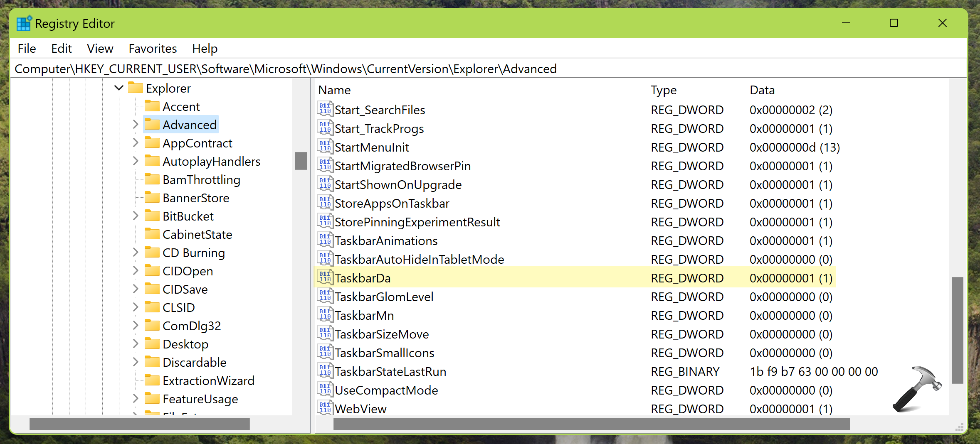This screenshot has width=980, height=444.
Task: Click the TaskbarAnimations value icon
Action: [326, 240]
